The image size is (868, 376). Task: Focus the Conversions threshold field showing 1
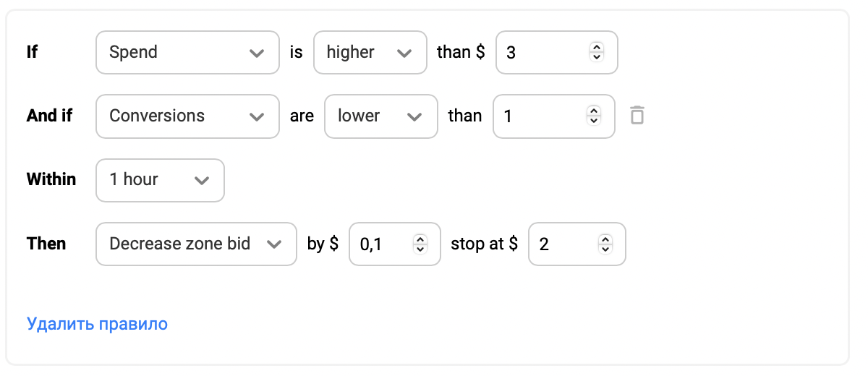tap(553, 116)
